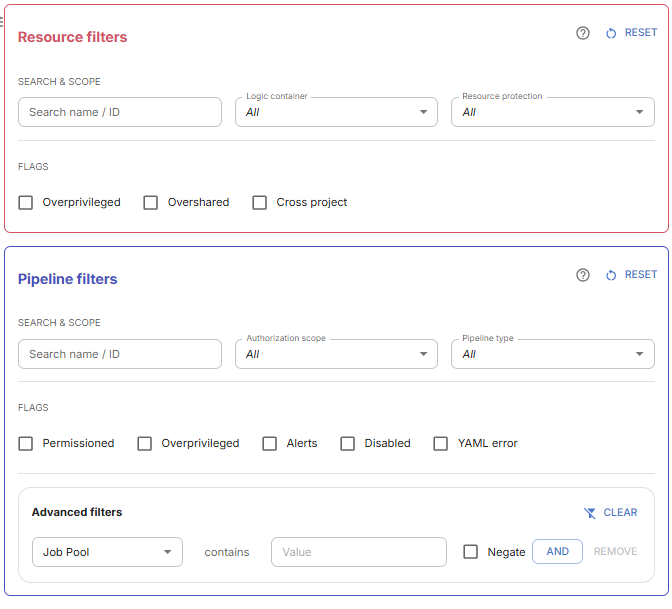Click the 'contains' operator text

point(227,552)
